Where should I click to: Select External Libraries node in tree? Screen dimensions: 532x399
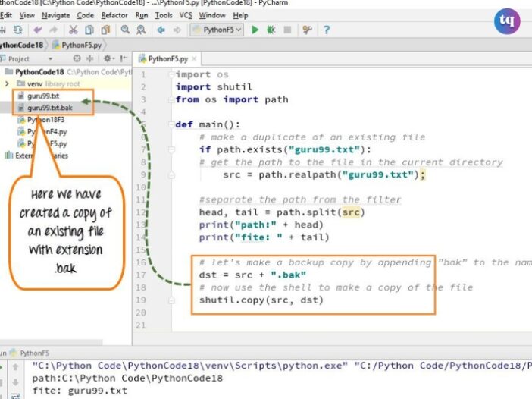click(x=36, y=156)
